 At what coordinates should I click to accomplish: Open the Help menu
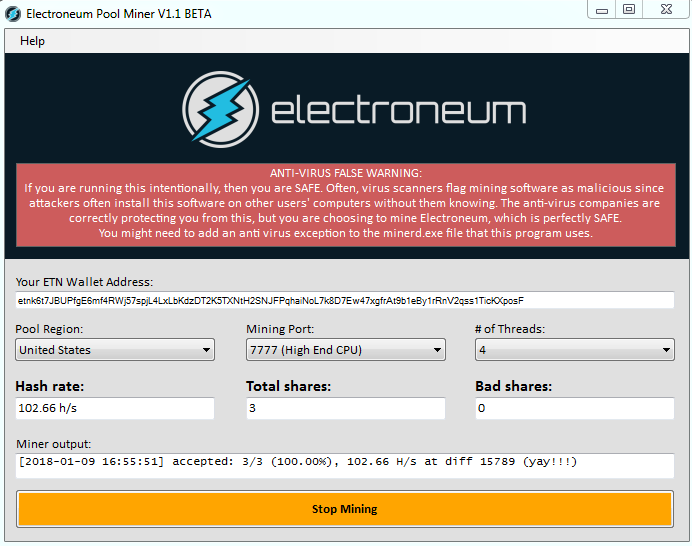click(32, 41)
